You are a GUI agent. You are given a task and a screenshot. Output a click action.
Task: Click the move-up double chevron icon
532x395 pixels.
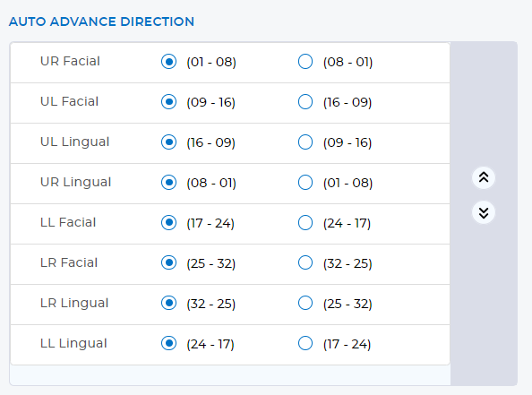(484, 177)
